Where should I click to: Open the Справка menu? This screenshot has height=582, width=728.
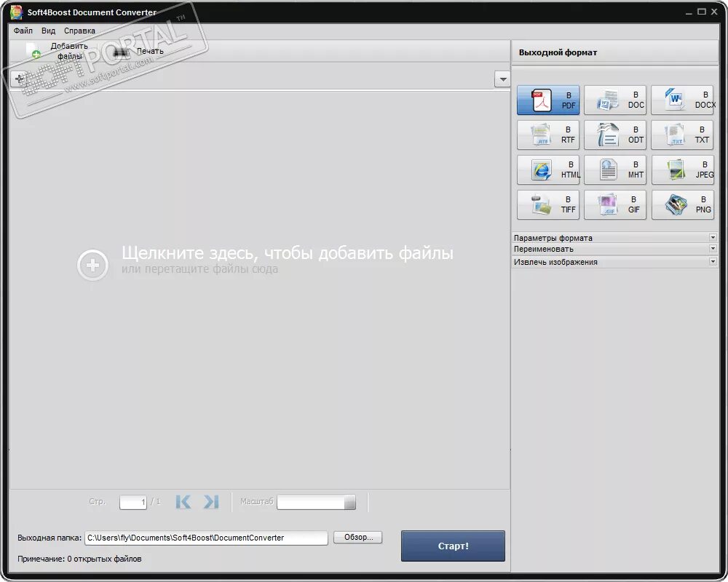79,31
